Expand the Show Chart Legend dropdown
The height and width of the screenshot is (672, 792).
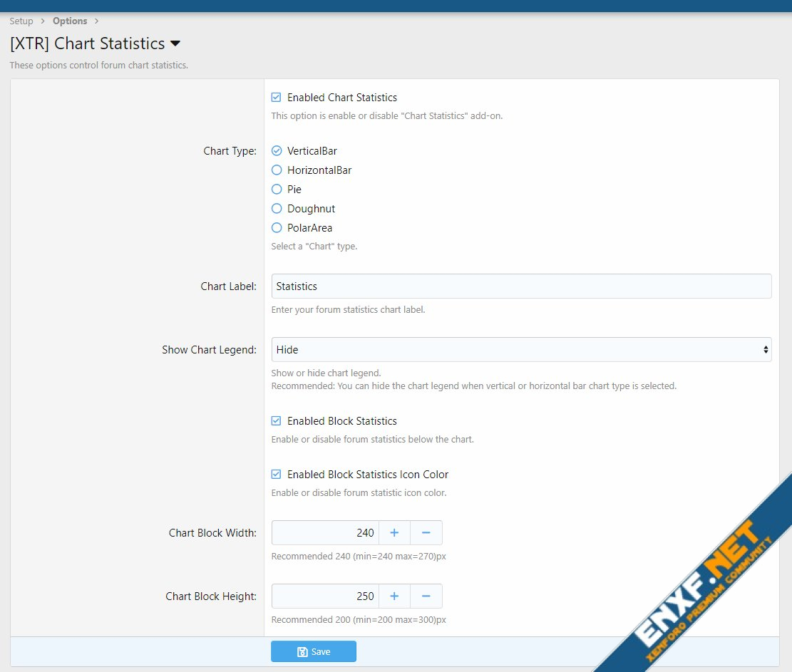521,350
